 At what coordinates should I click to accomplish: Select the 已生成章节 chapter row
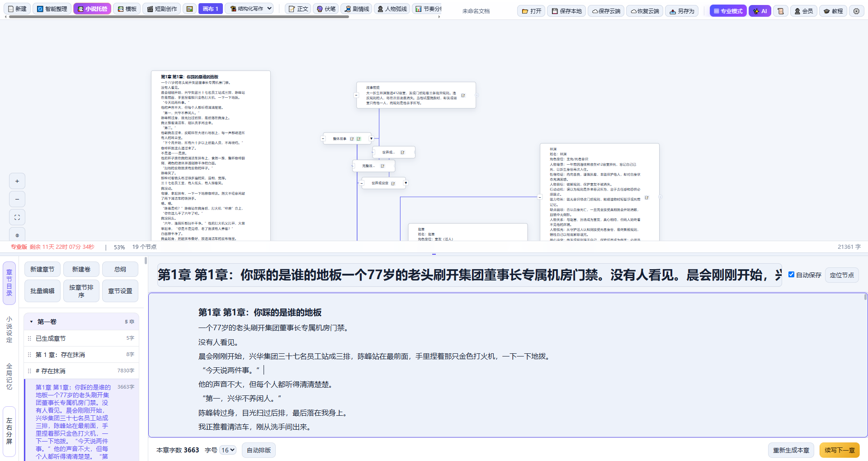click(81, 338)
